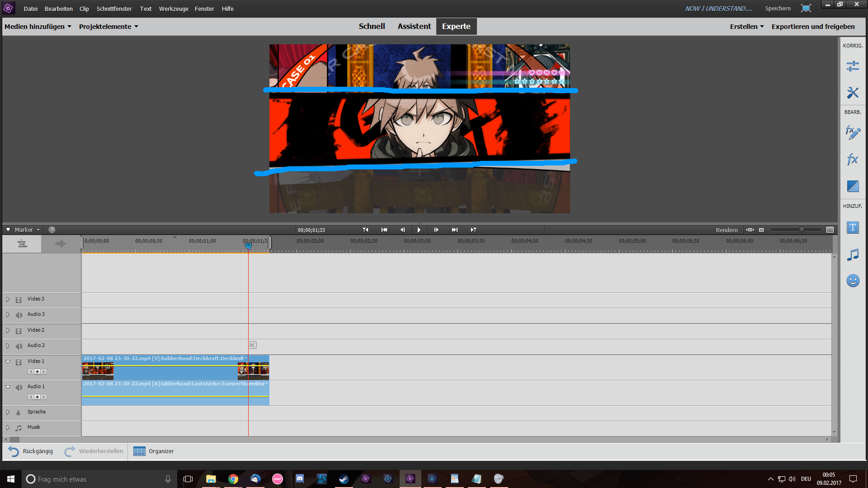Open the Graphics smiley panel
Viewport: 868px width, 488px height.
click(853, 281)
